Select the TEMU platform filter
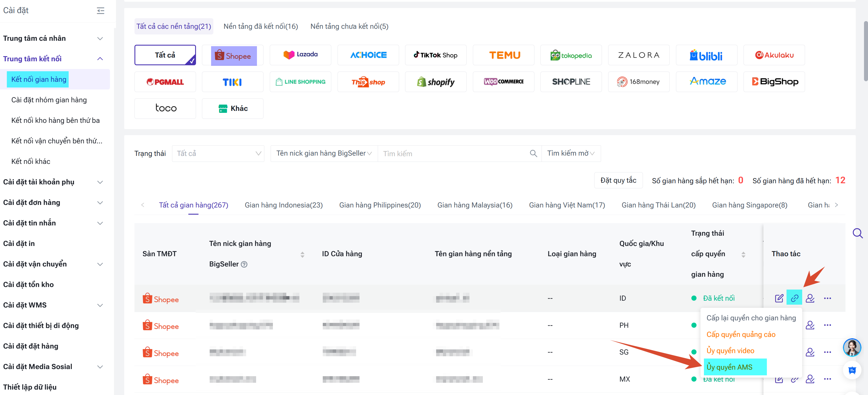Screen dimensions: 868x395 click(x=503, y=55)
